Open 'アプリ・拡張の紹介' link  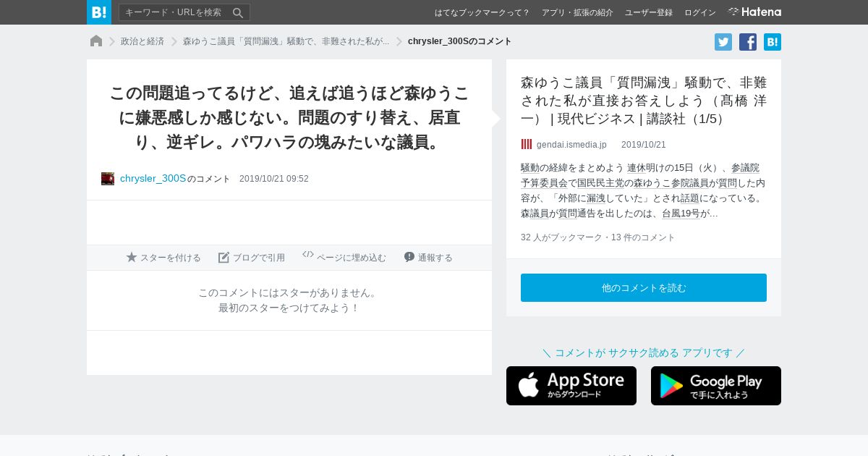(577, 12)
